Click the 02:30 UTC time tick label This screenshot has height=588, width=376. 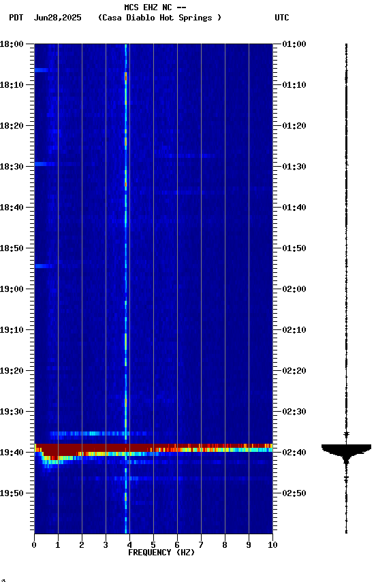point(294,412)
